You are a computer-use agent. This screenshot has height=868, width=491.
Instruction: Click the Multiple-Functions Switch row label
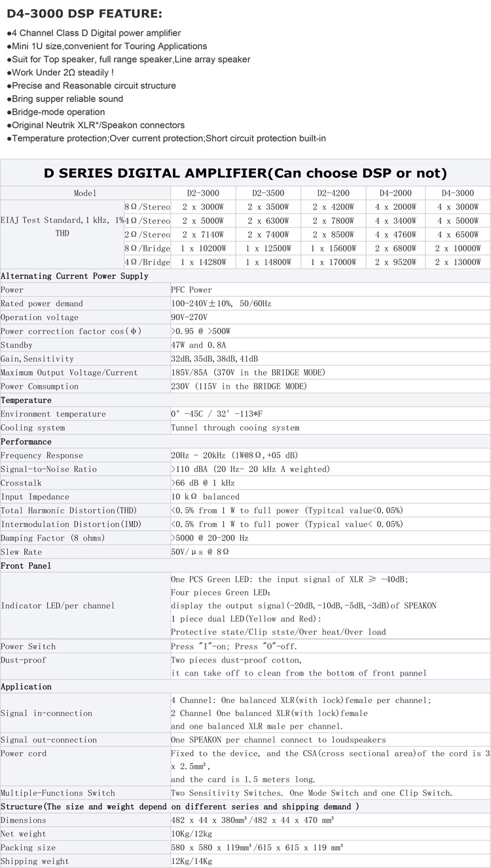point(58,793)
